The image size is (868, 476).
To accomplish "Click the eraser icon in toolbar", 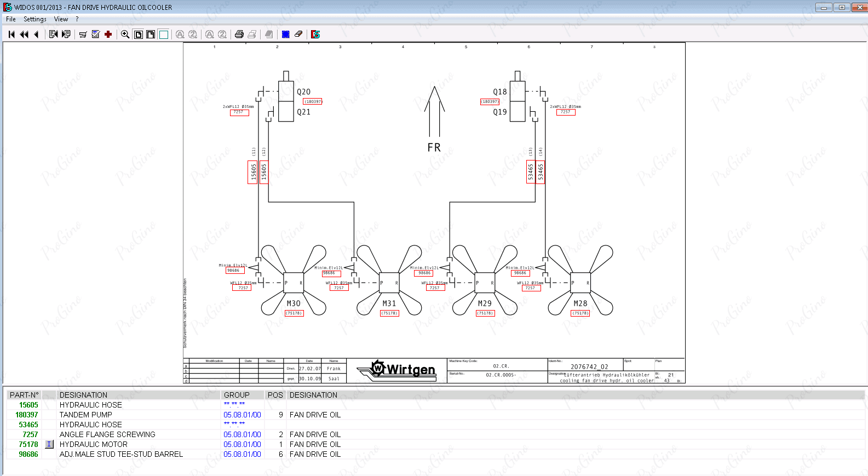I will [x=298, y=35].
